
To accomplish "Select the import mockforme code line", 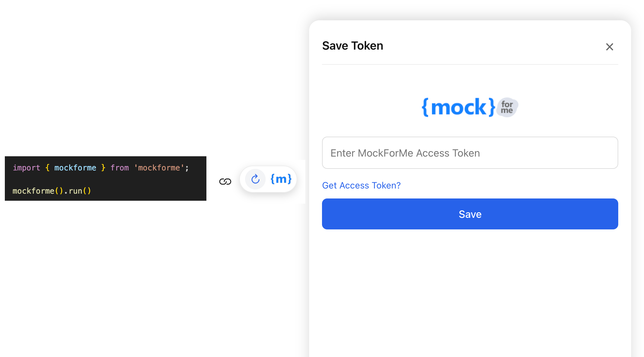I will tap(100, 168).
